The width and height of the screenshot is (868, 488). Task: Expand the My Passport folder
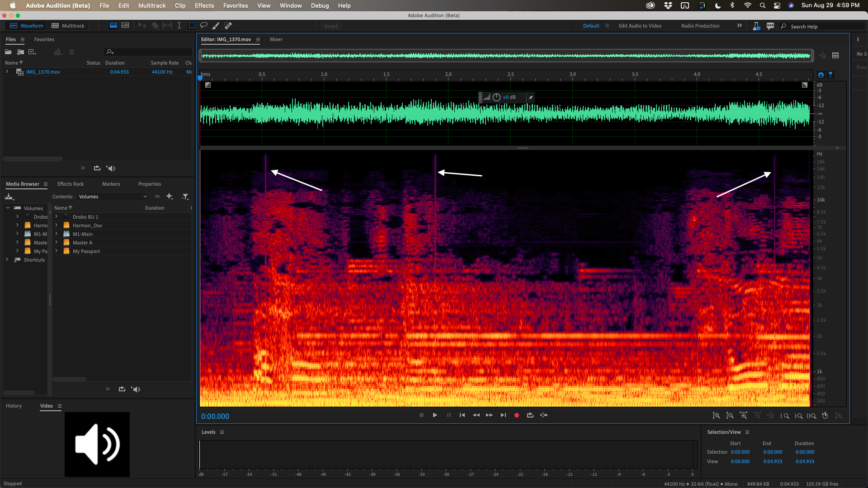[57, 251]
